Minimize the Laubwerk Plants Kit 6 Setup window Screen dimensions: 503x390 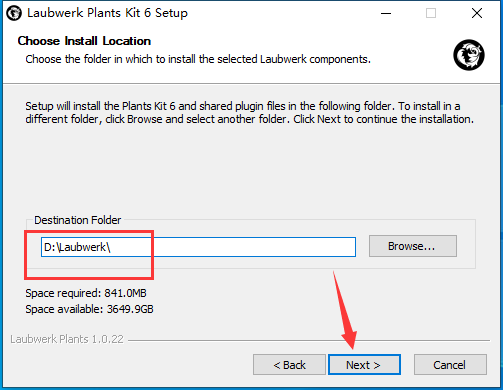pos(386,13)
